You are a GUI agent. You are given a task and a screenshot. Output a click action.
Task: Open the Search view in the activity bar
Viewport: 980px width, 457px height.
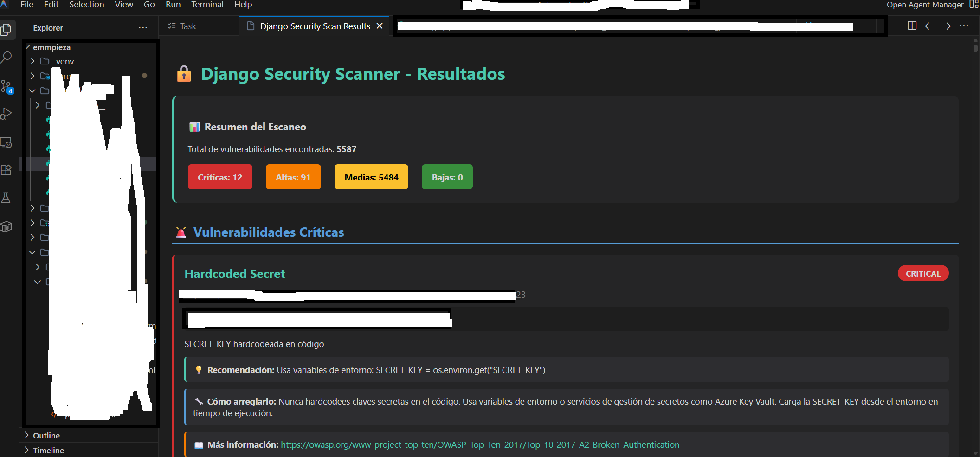click(x=7, y=57)
